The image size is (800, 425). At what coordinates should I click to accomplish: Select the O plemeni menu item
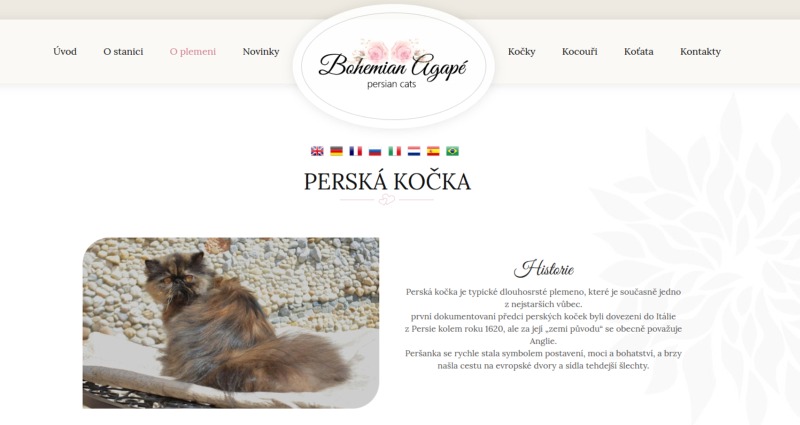coord(193,52)
